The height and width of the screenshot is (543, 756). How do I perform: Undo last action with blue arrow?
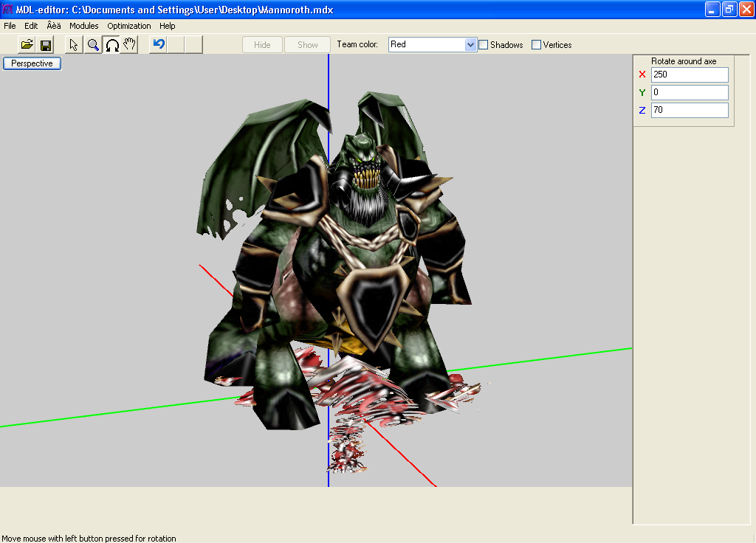tap(159, 45)
